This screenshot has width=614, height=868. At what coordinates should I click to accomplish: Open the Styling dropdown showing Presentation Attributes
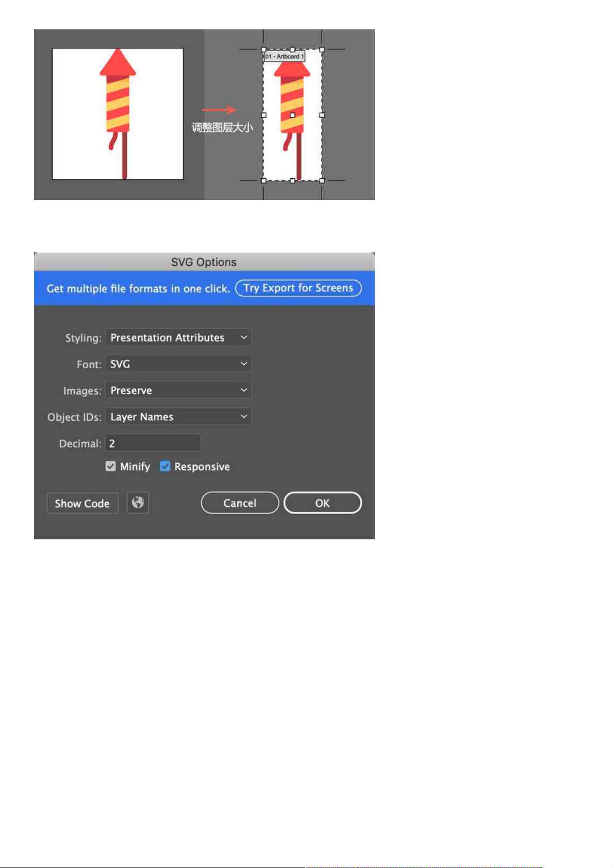[178, 337]
